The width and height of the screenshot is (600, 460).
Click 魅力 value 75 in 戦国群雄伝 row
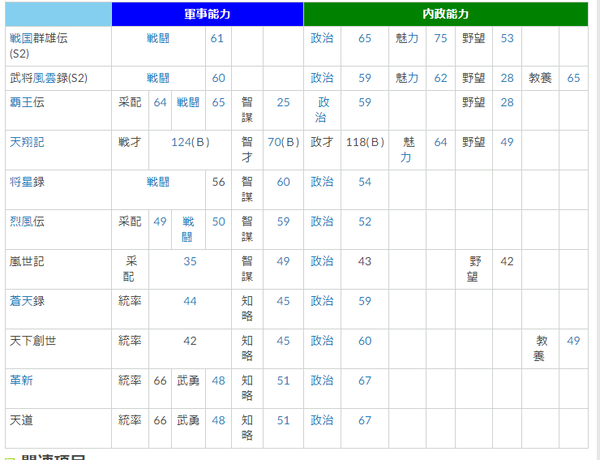440,38
